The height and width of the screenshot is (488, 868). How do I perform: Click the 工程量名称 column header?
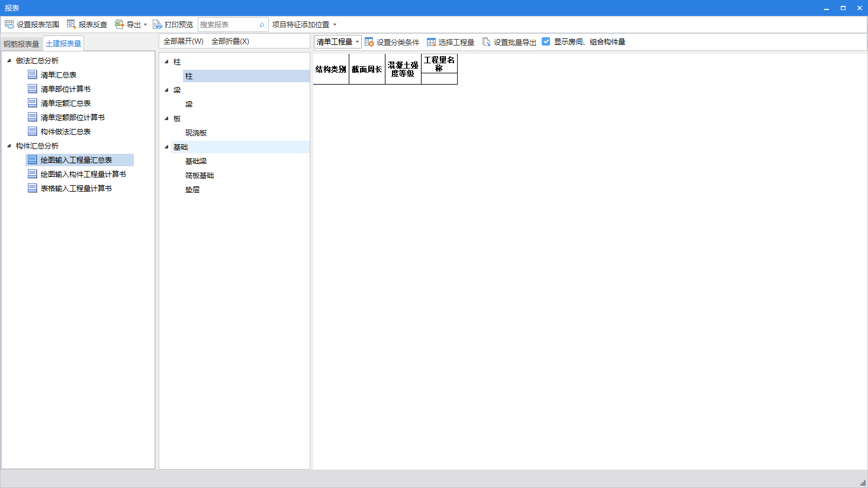(439, 64)
